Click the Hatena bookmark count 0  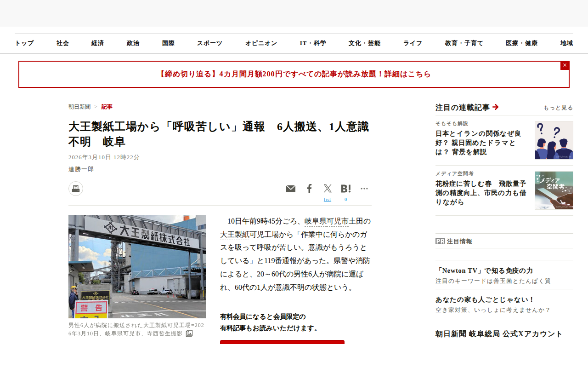346,200
